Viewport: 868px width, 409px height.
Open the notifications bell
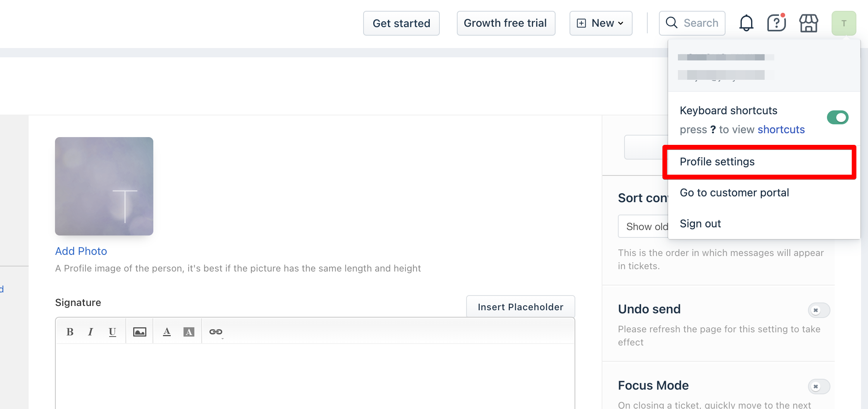pyautogui.click(x=746, y=23)
